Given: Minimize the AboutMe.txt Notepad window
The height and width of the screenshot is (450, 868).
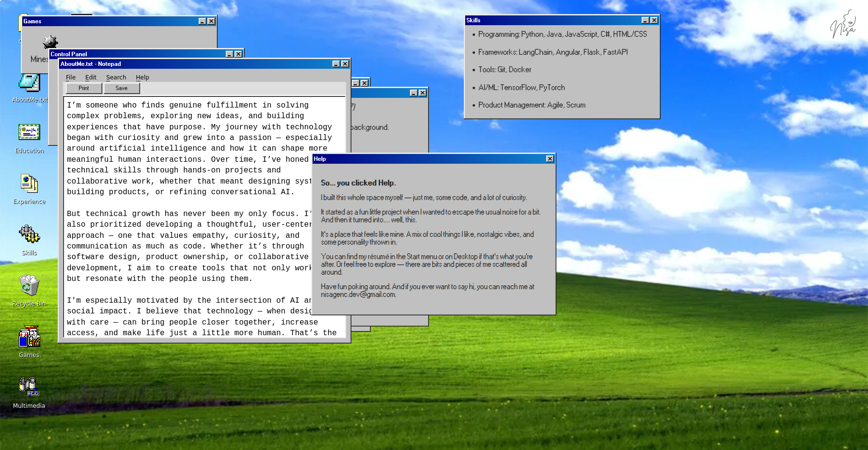Looking at the screenshot, I should [336, 64].
